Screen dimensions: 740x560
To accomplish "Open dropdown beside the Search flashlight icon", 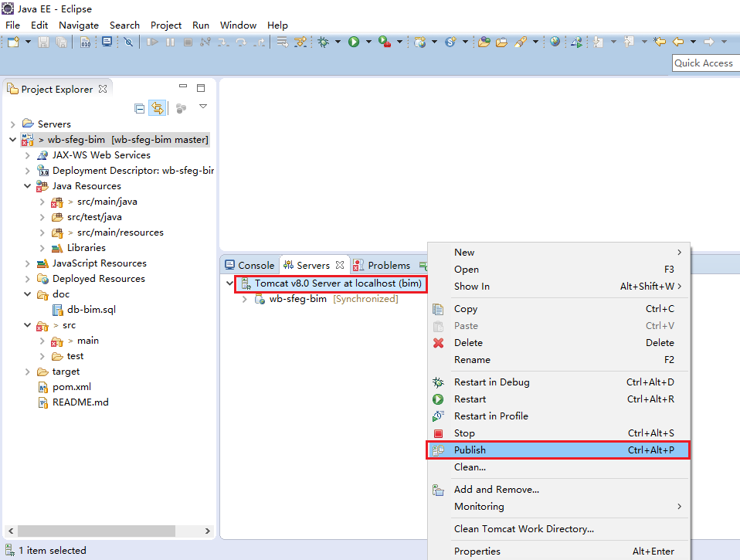I will 535,42.
